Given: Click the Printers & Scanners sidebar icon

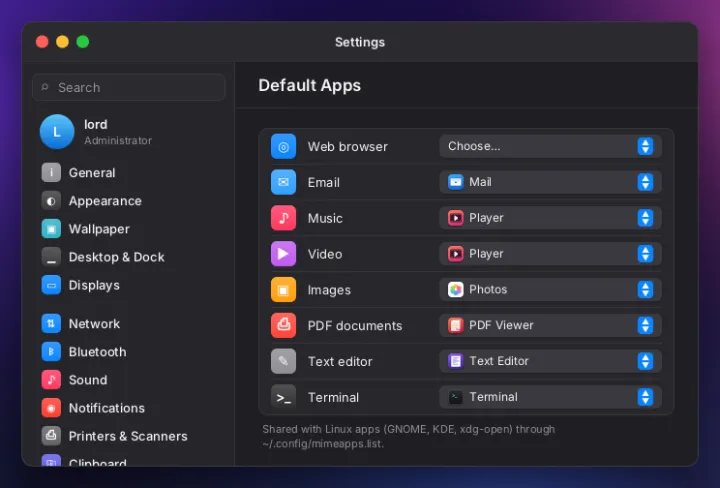Looking at the screenshot, I should (51, 436).
